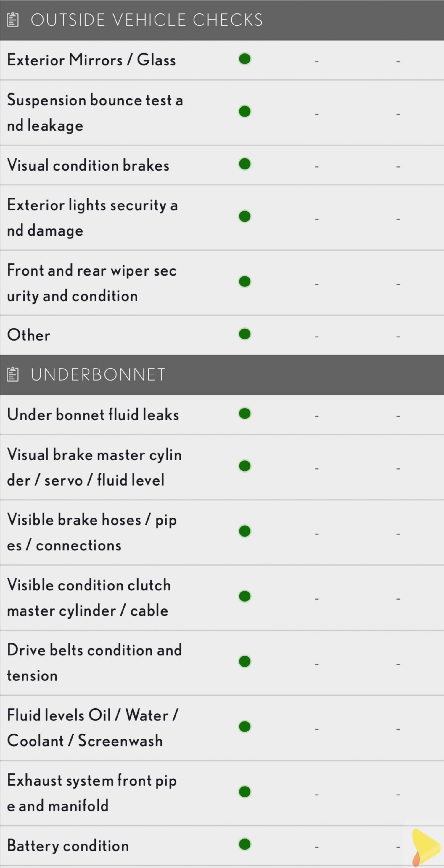Click green indicator for Visible condition clutch
Screen dimensions: 444x868
(245, 596)
